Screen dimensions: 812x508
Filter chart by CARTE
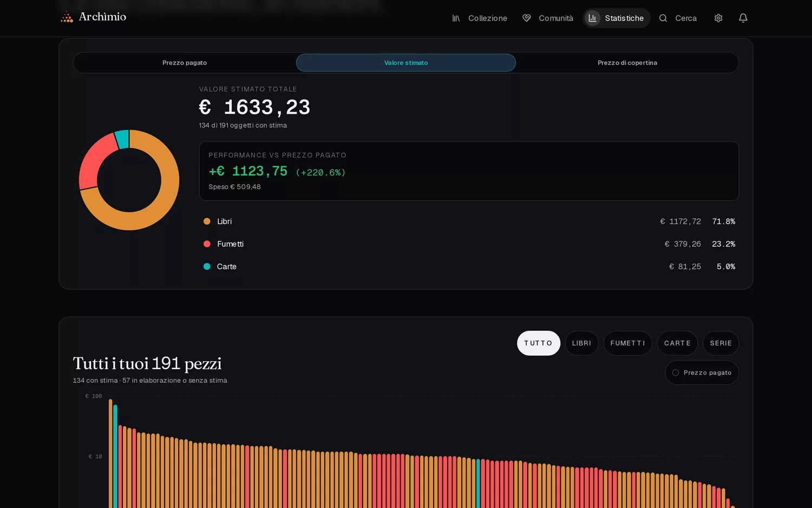(x=678, y=343)
